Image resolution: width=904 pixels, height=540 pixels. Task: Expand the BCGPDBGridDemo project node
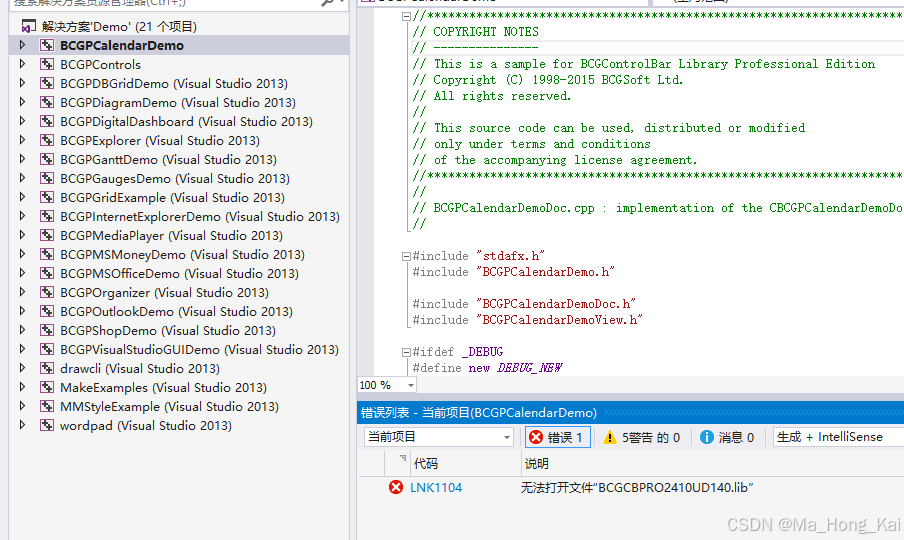[22, 83]
